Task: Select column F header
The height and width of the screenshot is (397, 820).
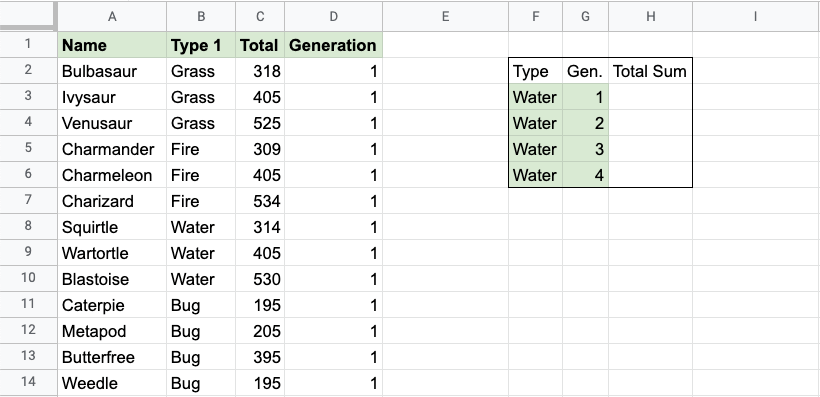Action: [x=536, y=16]
